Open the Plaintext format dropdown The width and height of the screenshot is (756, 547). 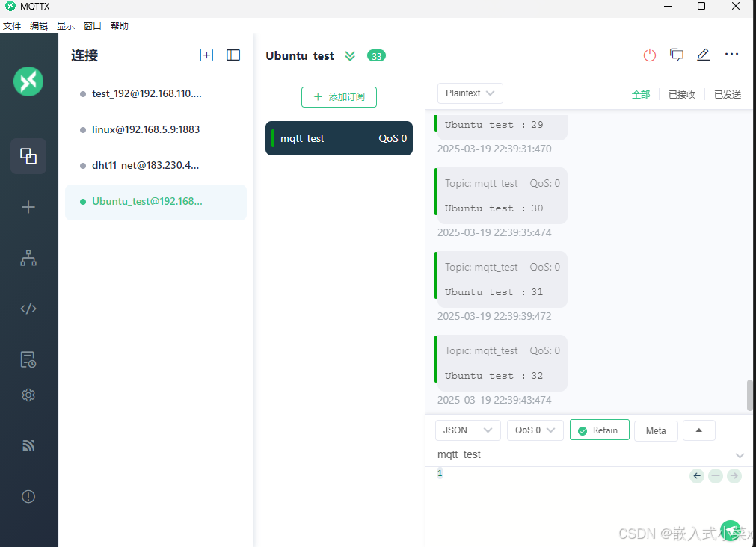pyautogui.click(x=470, y=93)
